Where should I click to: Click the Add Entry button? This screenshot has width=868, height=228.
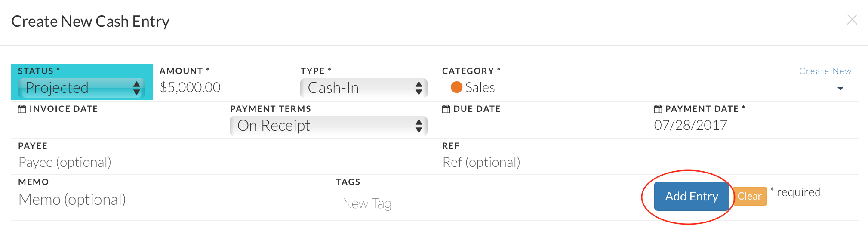pos(692,196)
